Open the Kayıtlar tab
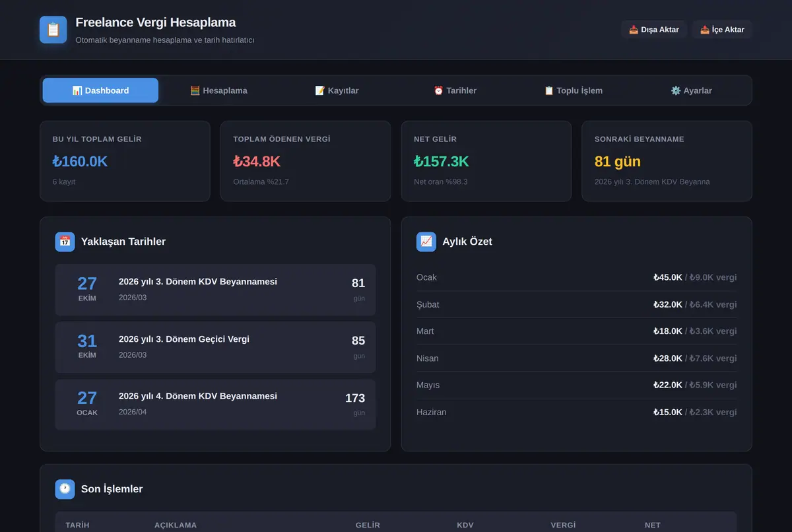The image size is (792, 532). (x=337, y=90)
